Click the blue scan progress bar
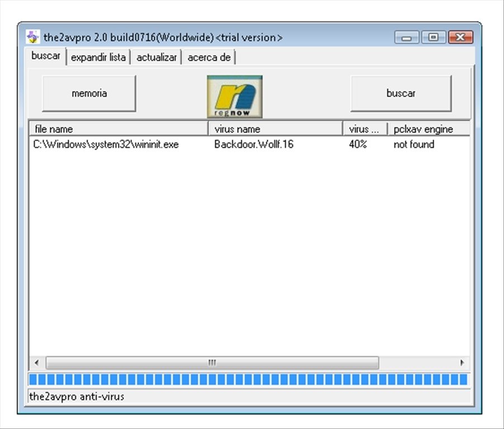 tap(249, 379)
